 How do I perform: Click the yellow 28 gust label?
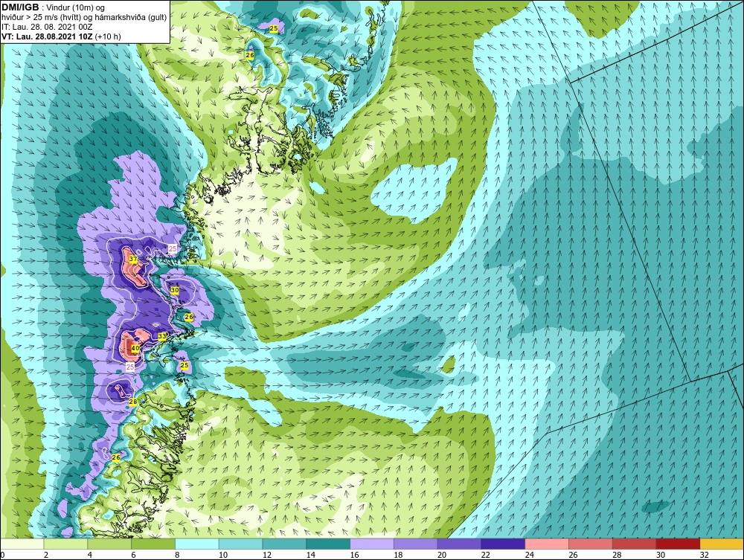pos(133,402)
